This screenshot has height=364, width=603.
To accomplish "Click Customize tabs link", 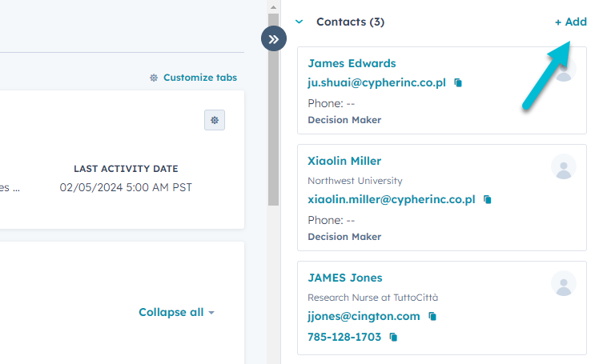I will click(x=193, y=78).
